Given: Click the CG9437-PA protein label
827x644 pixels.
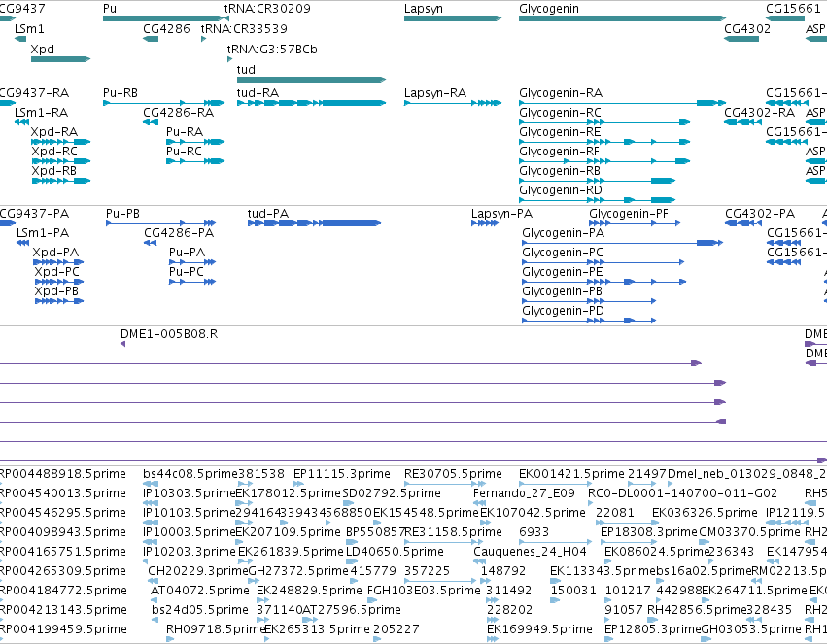Looking at the screenshot, I should click(x=34, y=214).
